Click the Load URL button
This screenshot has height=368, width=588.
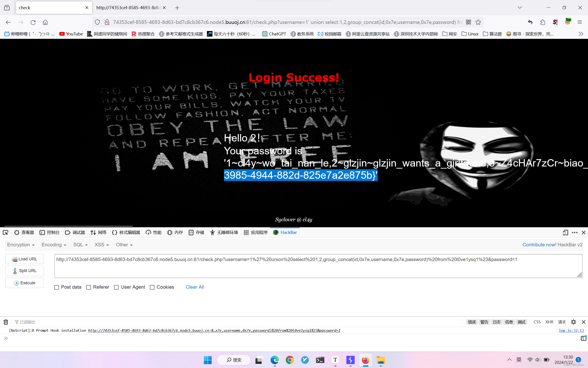point(25,259)
